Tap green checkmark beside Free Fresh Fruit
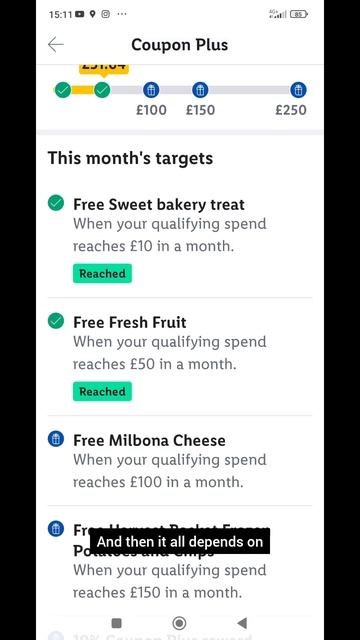This screenshot has width=360, height=640. [x=56, y=321]
